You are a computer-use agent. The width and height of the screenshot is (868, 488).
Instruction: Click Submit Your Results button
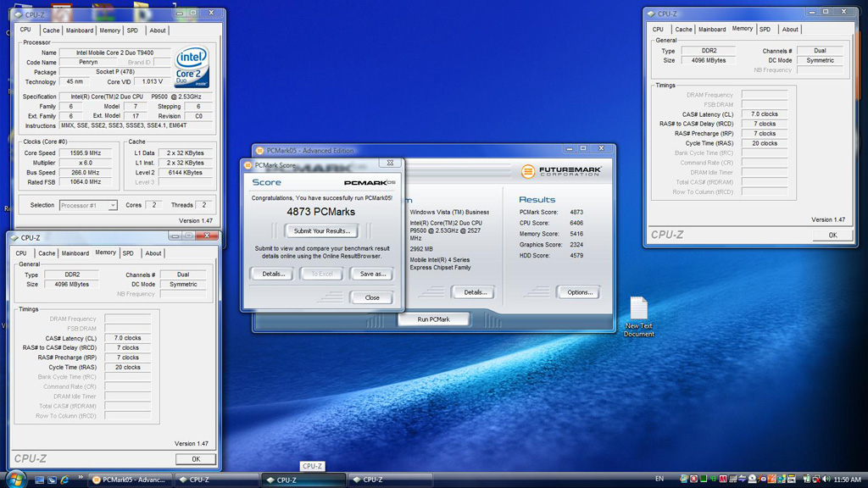pyautogui.click(x=321, y=230)
